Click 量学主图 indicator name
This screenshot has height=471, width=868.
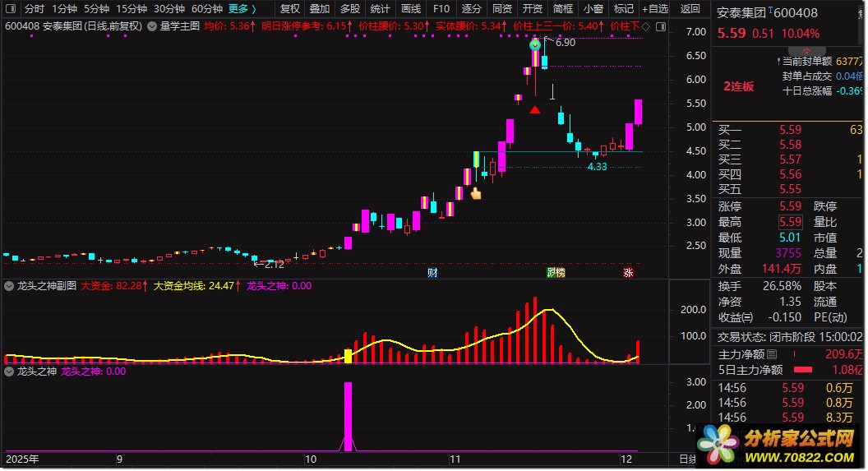tap(180, 26)
